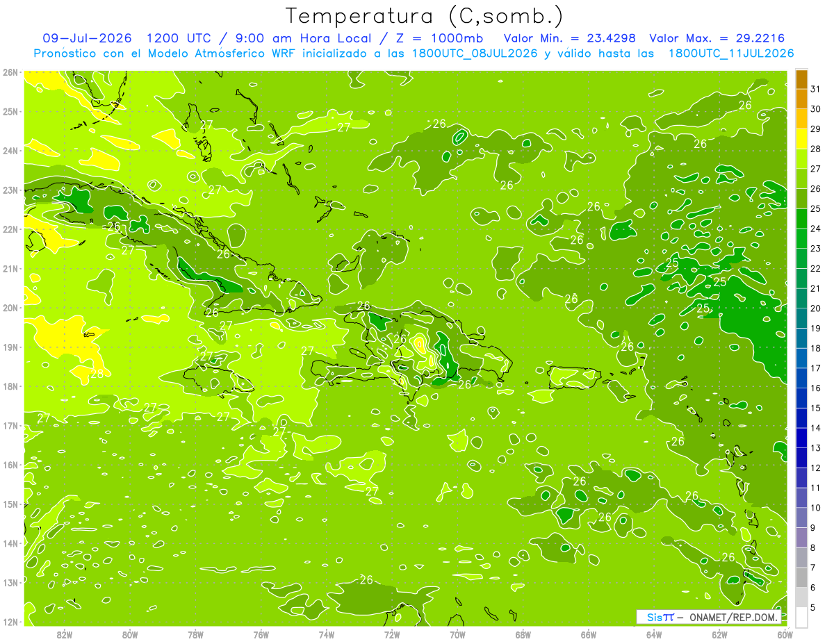834x644 pixels.
Task: Click the "72W" longitude axis label
Action: coord(392,634)
